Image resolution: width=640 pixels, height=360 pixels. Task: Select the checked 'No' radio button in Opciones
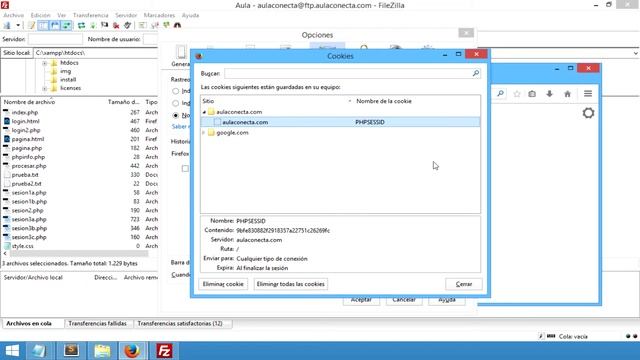pyautogui.click(x=176, y=116)
